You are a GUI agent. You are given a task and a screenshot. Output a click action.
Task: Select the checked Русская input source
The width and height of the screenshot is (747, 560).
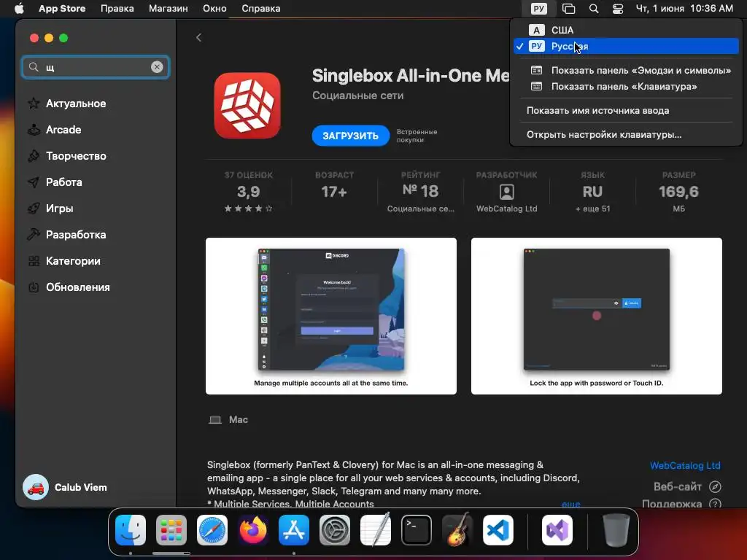[x=626, y=46]
